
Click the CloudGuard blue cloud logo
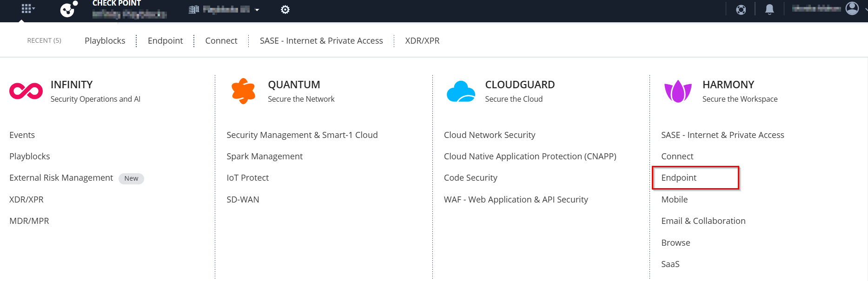[x=461, y=91]
